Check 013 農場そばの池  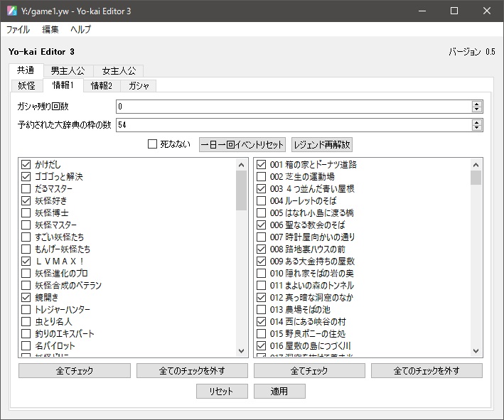tap(262, 309)
